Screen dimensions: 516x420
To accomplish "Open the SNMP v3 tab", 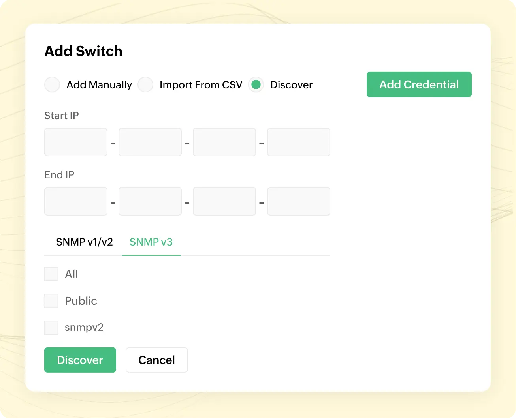I will [151, 242].
